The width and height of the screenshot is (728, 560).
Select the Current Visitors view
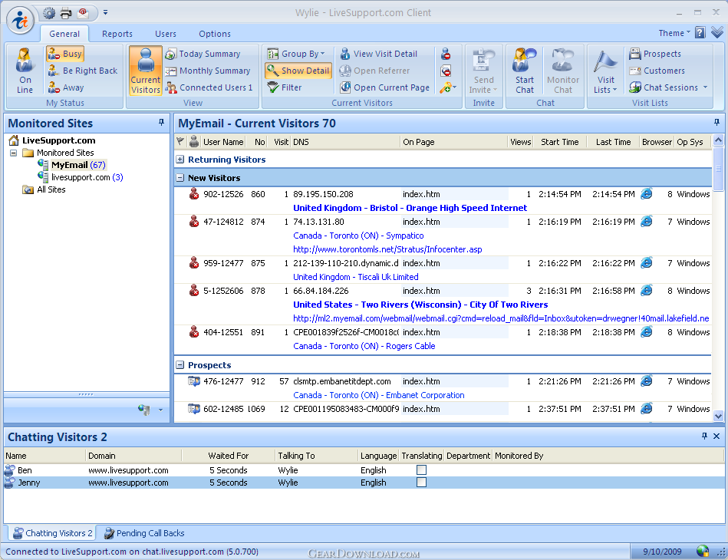pos(145,71)
